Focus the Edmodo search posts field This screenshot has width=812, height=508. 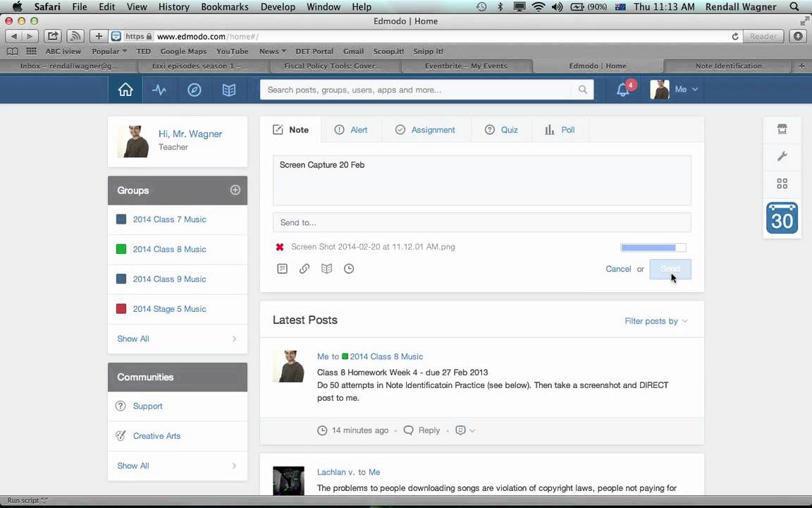point(415,90)
